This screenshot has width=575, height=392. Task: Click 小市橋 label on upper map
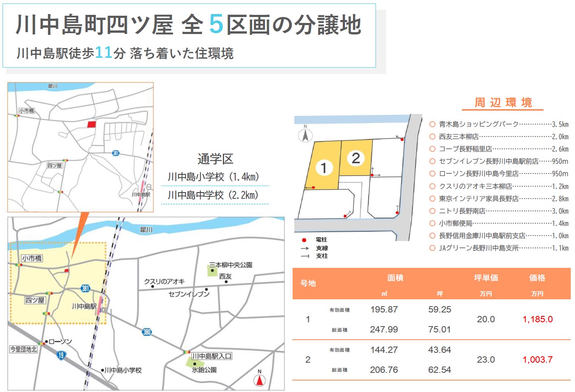point(26,111)
